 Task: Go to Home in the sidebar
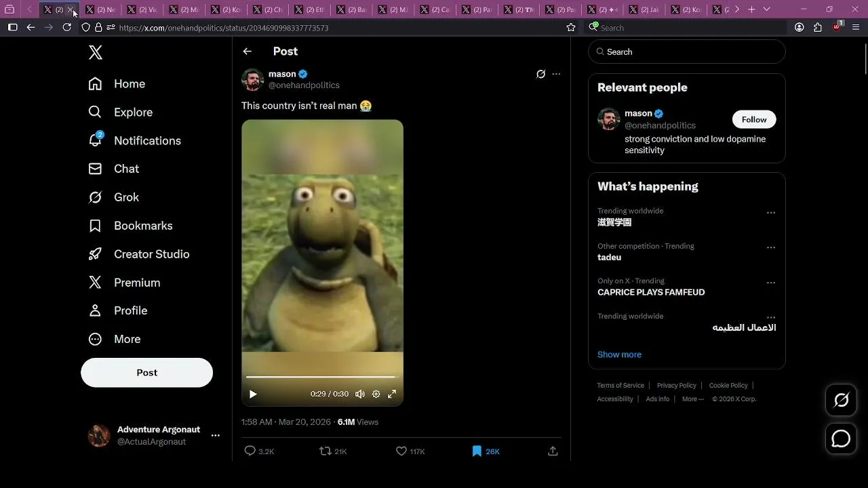117,84
